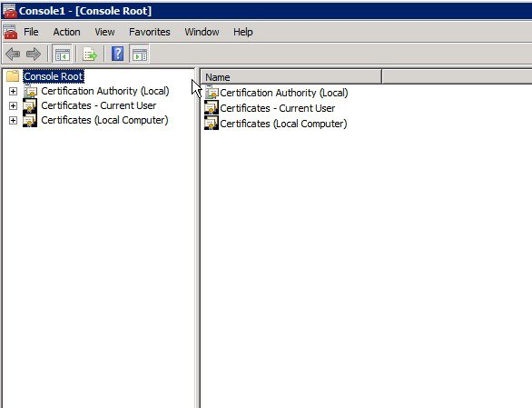Image resolution: width=532 pixels, height=408 pixels.
Task: Sort list by Name column header
Action: 291,77
